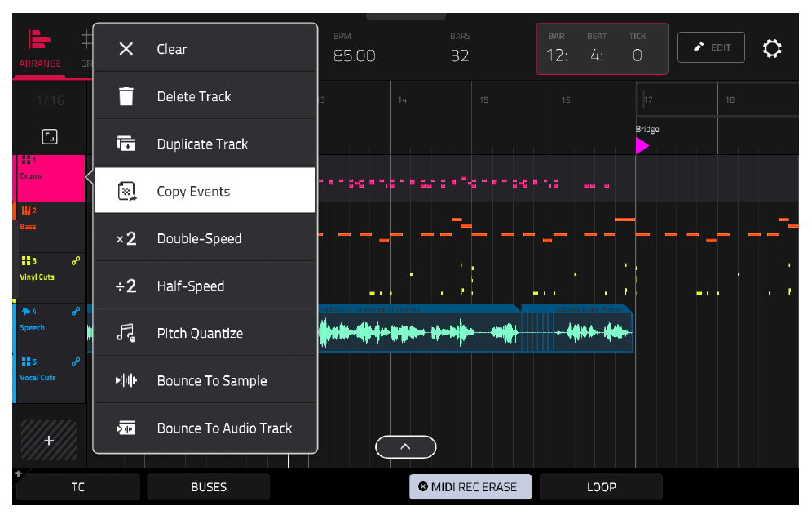Screen dimensions: 812x519
Task: Click the Duplicate Track icon
Action: pyautogui.click(x=126, y=144)
